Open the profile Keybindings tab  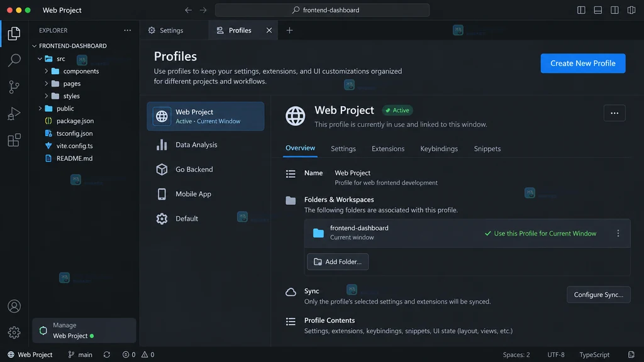click(439, 148)
